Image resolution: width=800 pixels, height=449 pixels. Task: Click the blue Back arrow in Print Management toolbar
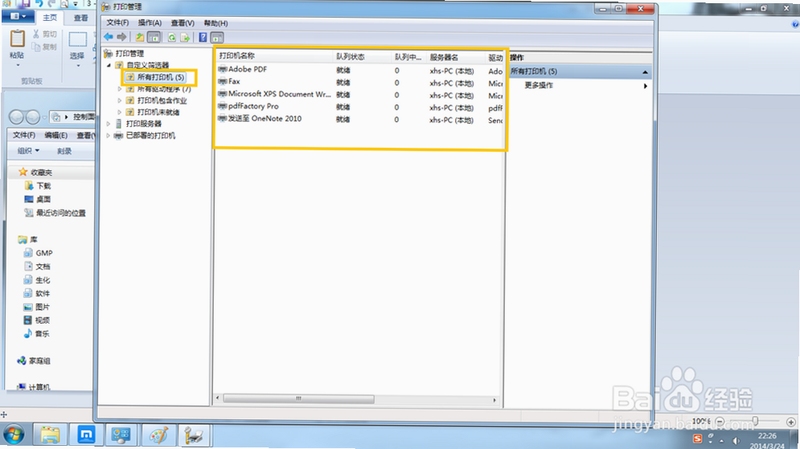(x=109, y=37)
